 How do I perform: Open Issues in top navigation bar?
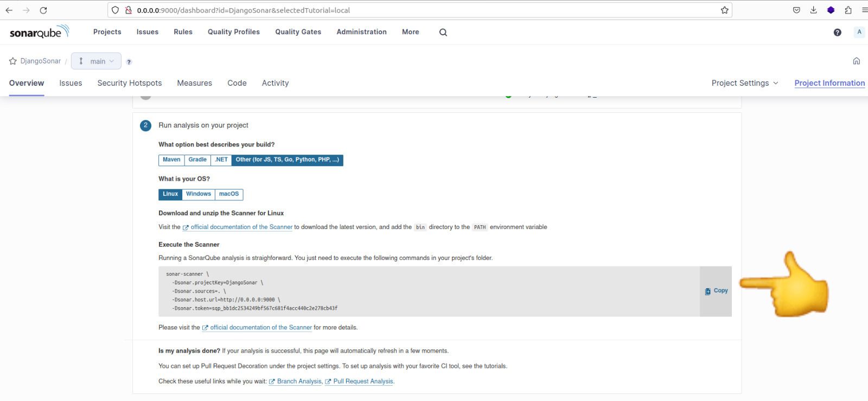[x=148, y=32]
